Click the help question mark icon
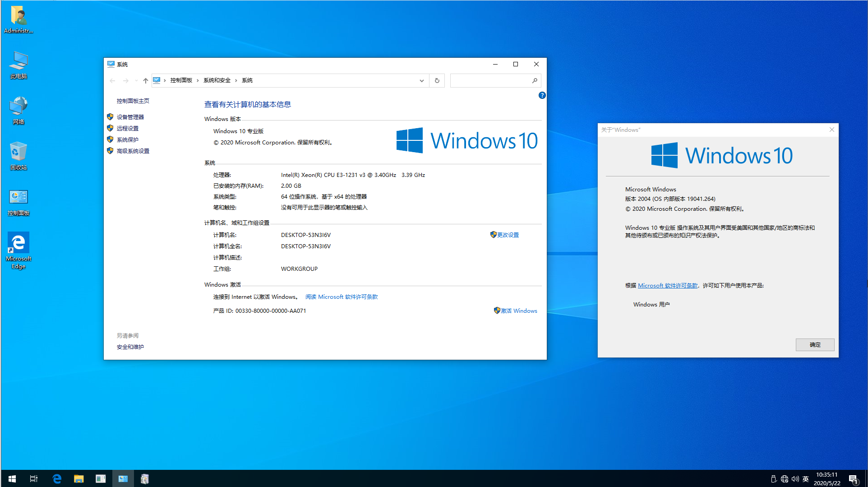This screenshot has height=487, width=868. click(x=542, y=95)
